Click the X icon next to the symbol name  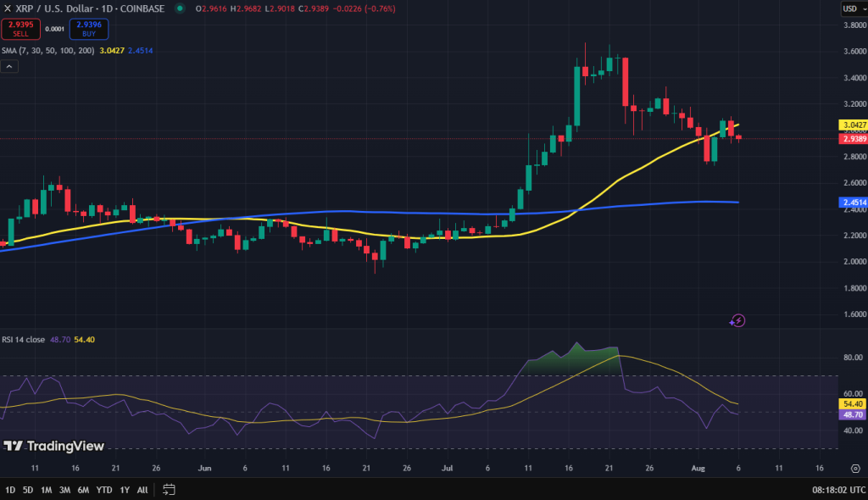9,7
